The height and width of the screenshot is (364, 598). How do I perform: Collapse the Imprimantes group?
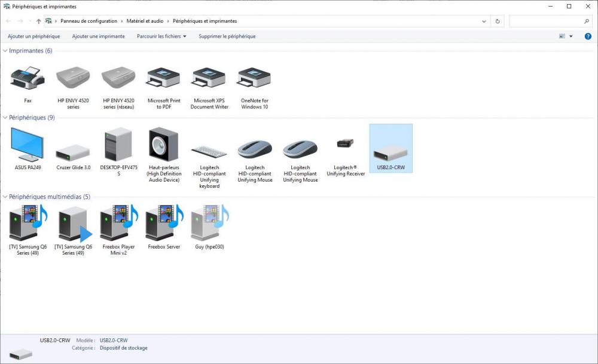5,51
